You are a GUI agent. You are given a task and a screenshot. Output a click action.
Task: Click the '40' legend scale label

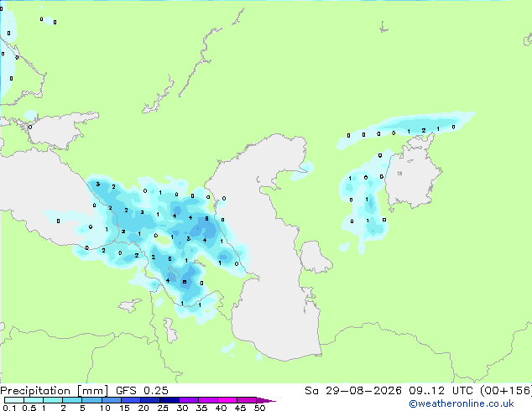click(x=221, y=408)
